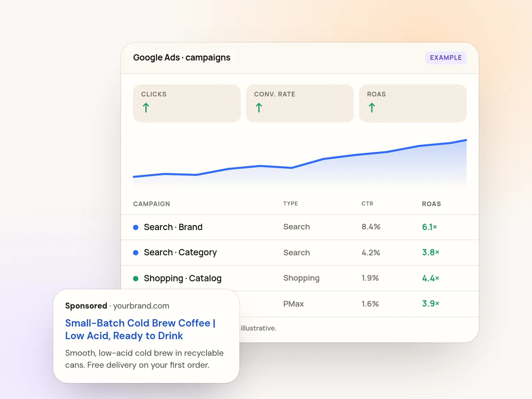Click the blue dot beside Search · Brand
The image size is (532, 399).
[136, 227]
